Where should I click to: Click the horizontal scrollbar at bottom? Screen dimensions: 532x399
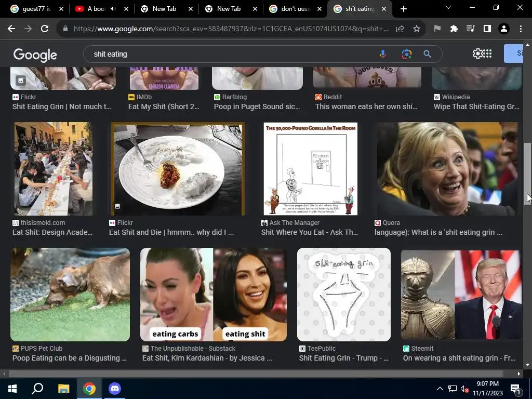coord(256,374)
